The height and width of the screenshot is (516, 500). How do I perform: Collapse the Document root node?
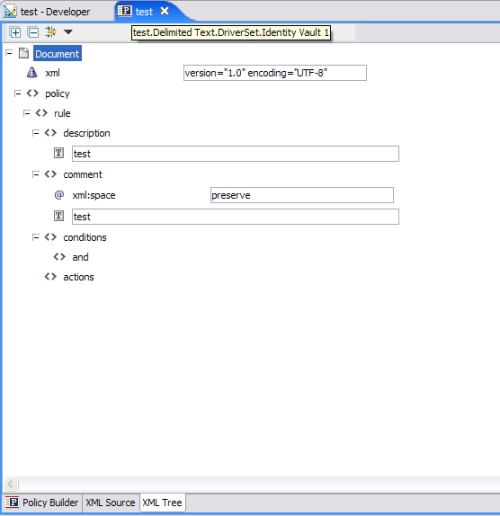(x=9, y=53)
